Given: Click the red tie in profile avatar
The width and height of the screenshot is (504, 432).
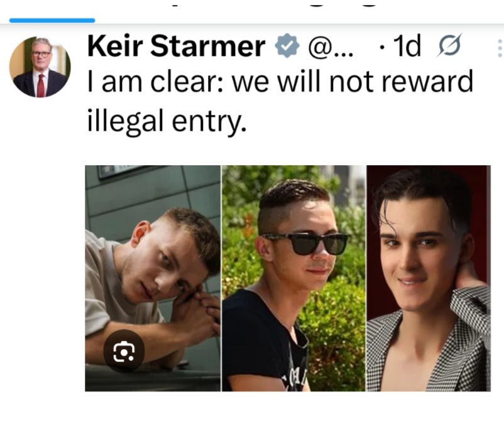Looking at the screenshot, I should point(41,85).
